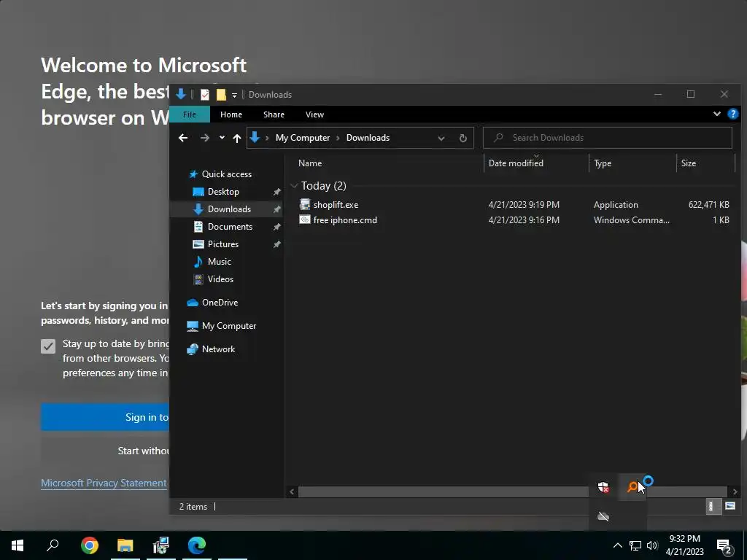Open the network tray icon

635,545
